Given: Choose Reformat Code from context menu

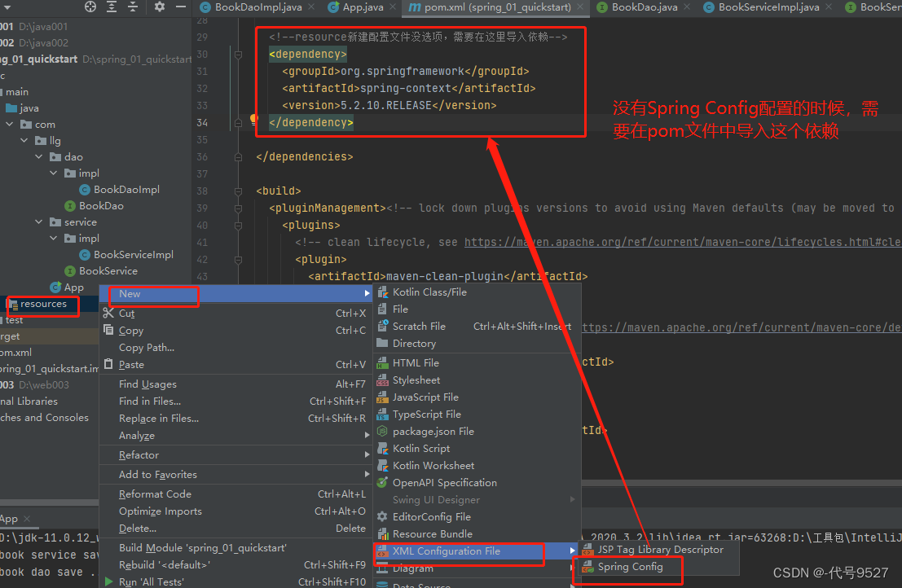Looking at the screenshot, I should pos(236,494).
